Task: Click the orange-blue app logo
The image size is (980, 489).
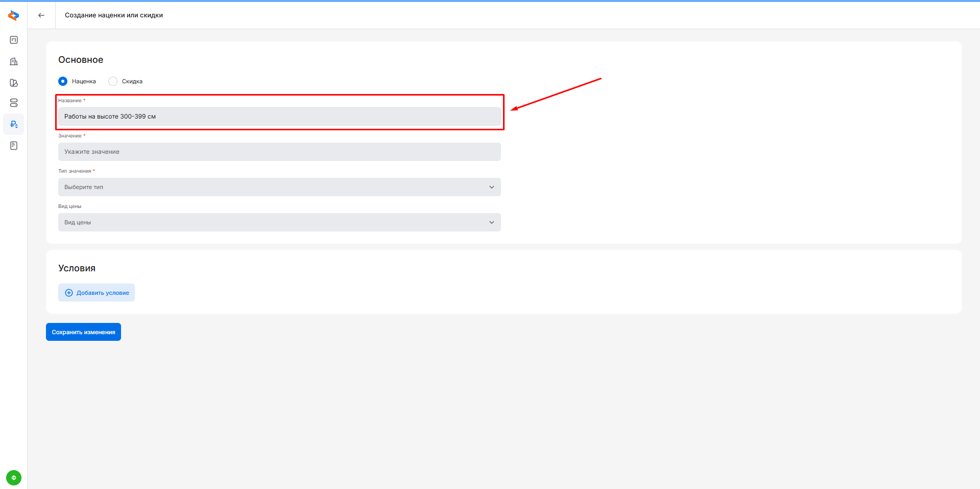Action: 14,16
